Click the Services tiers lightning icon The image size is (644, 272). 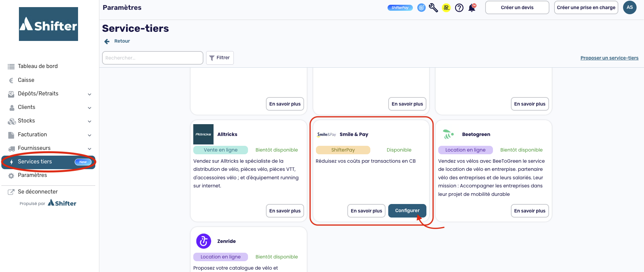(11, 162)
